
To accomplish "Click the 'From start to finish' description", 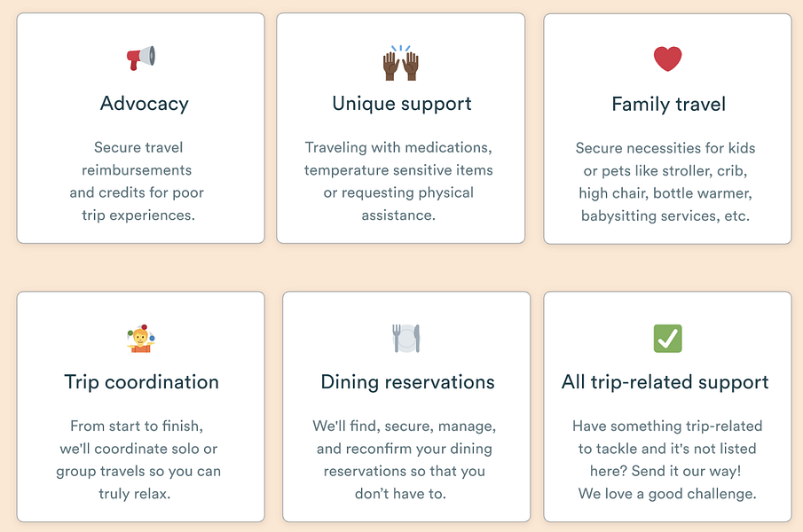I will coord(138,459).
